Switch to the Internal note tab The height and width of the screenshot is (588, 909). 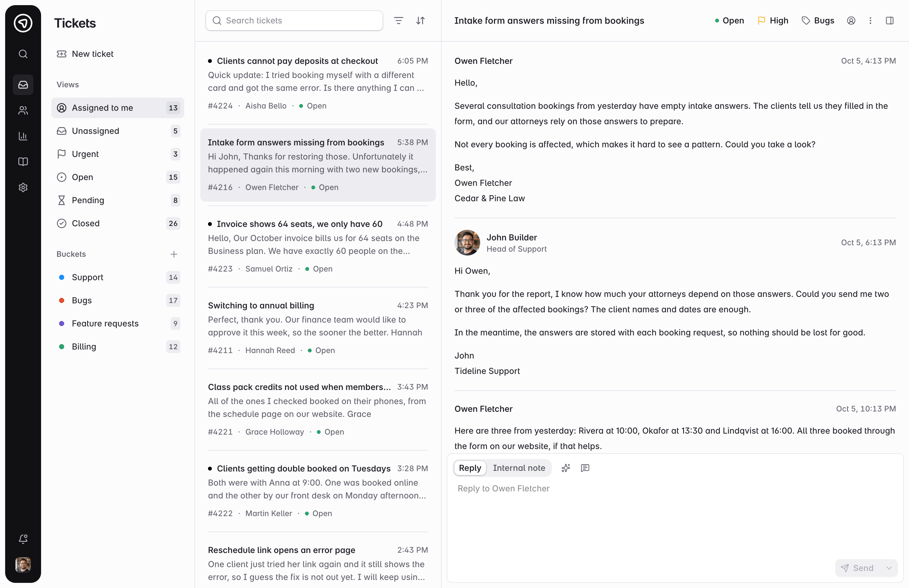coord(519,468)
